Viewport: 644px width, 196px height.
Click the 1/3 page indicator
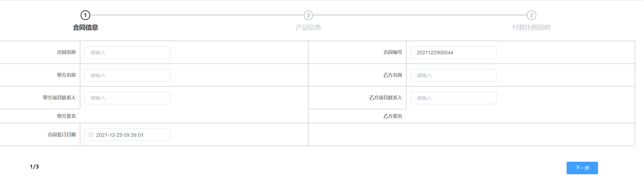(34, 167)
